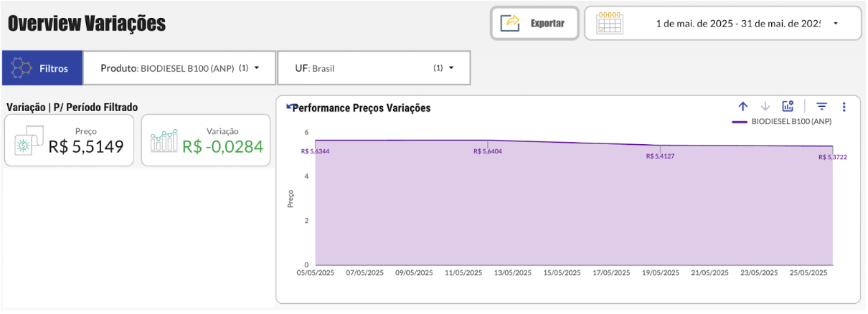Click the bar chart icon on Variação card
This screenshot has width=868, height=314.
click(x=164, y=141)
